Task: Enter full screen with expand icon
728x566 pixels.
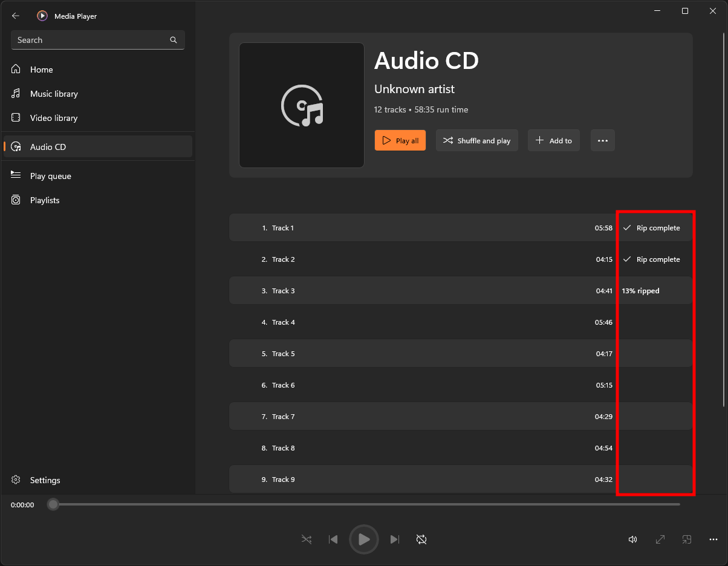Action: [x=660, y=539]
